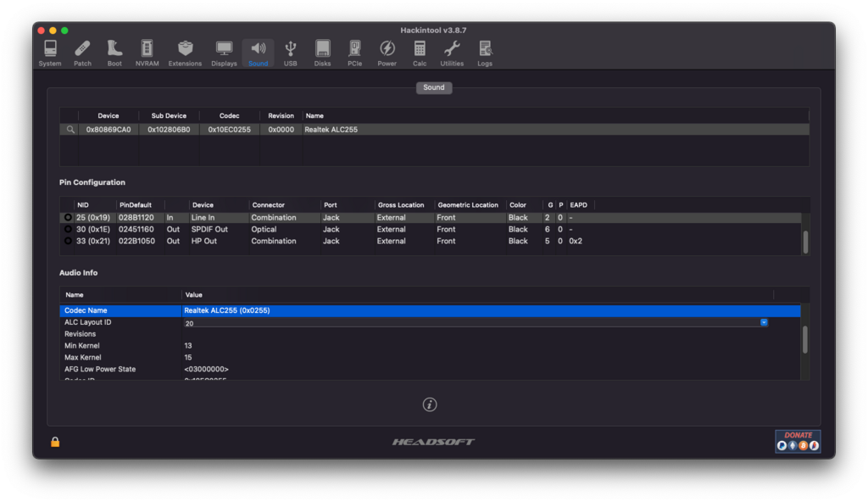Open the Utilities toolbar section
Viewport: 868px width, 502px height.
click(452, 53)
